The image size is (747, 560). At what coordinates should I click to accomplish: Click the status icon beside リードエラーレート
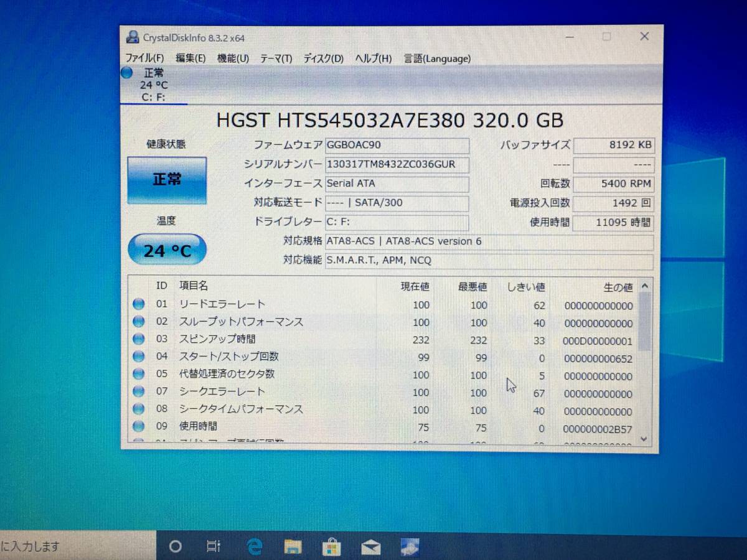pos(138,304)
